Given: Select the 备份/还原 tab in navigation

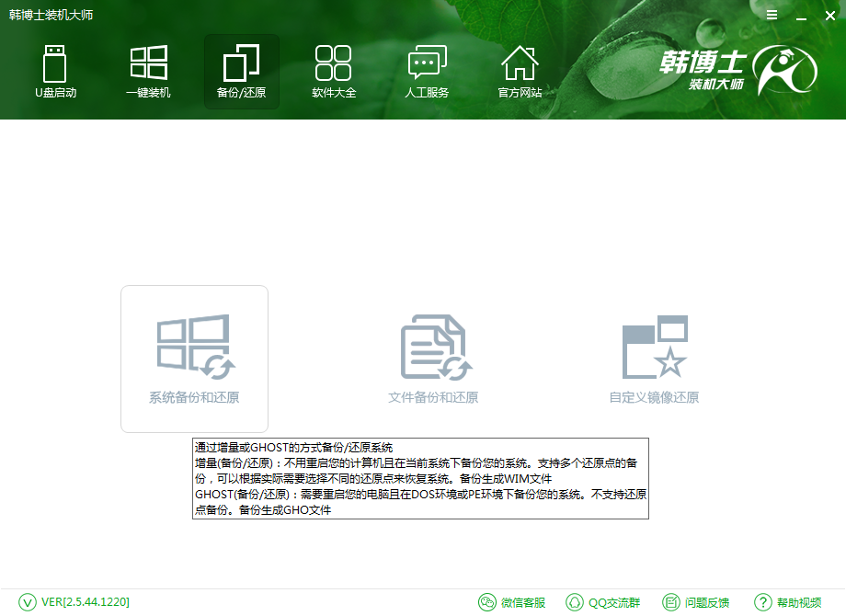Looking at the screenshot, I should (x=241, y=71).
